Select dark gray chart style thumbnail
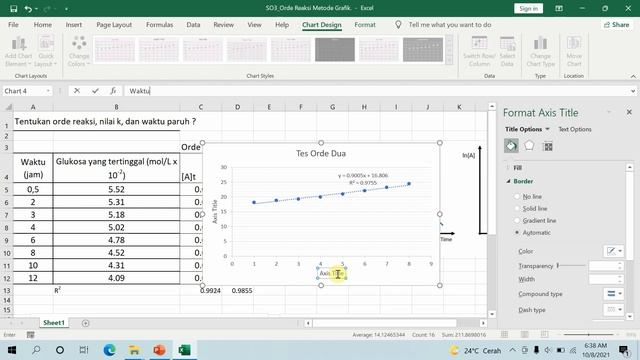The height and width of the screenshot is (360, 640). pyautogui.click(x=335, y=49)
